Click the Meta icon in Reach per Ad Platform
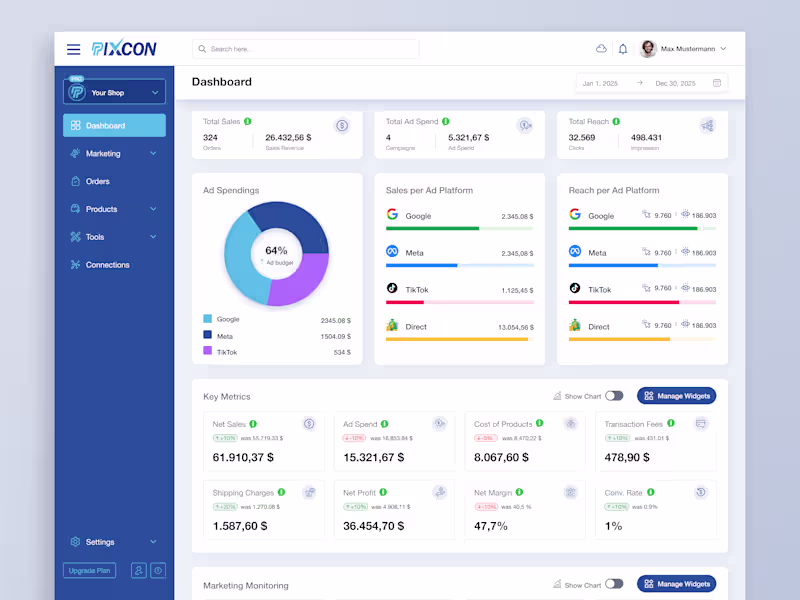800x600 pixels. [573, 252]
